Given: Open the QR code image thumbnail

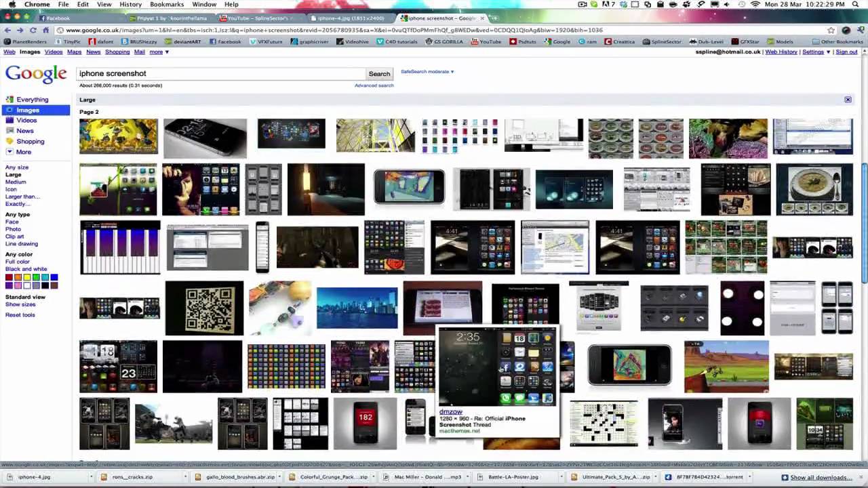Looking at the screenshot, I should pos(204,308).
